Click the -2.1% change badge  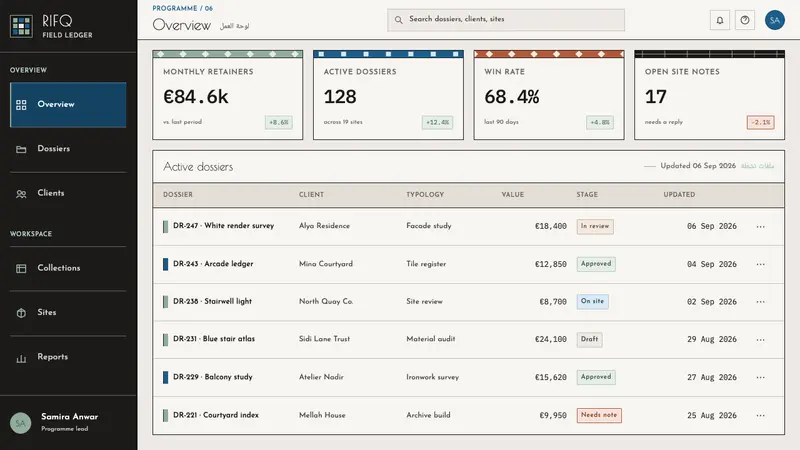761,122
